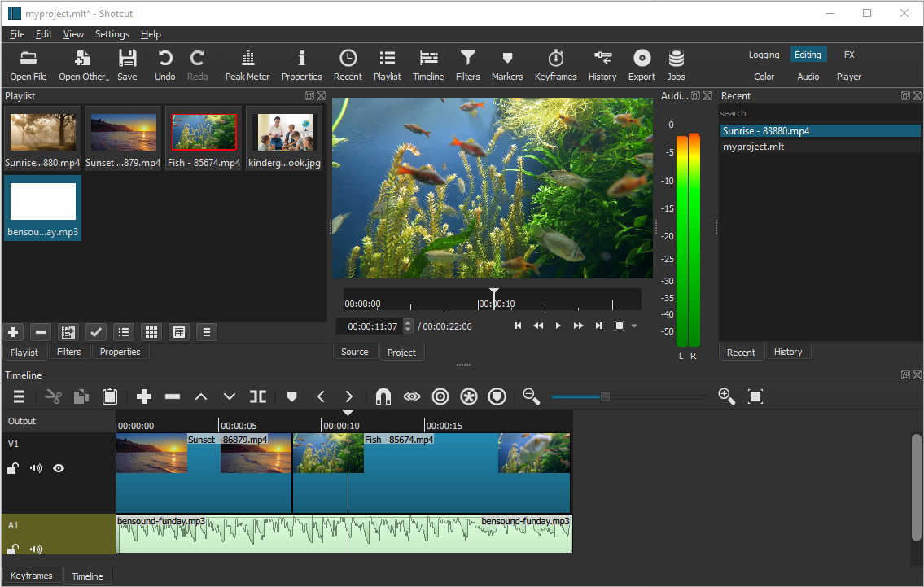Open the Settings menu
The image size is (924, 587).
click(112, 34)
